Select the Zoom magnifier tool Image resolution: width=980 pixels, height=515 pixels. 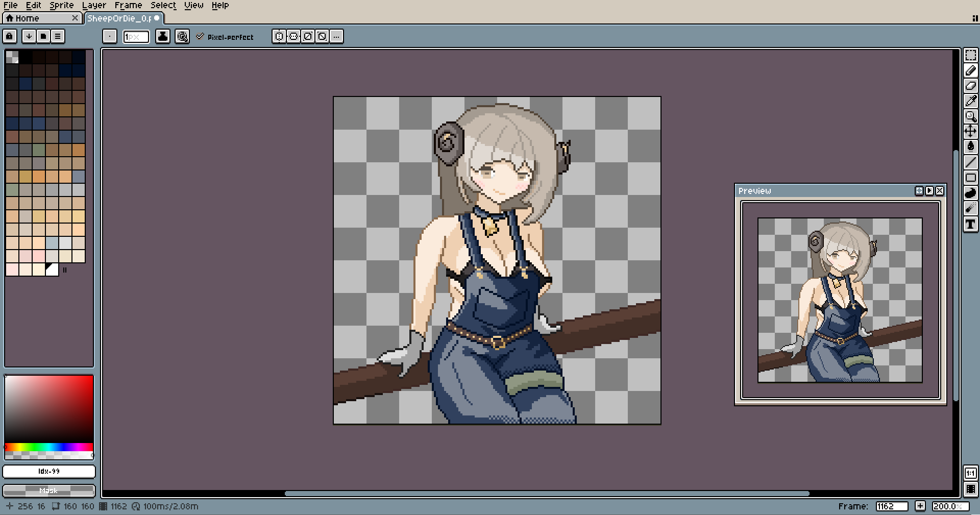pos(970,116)
